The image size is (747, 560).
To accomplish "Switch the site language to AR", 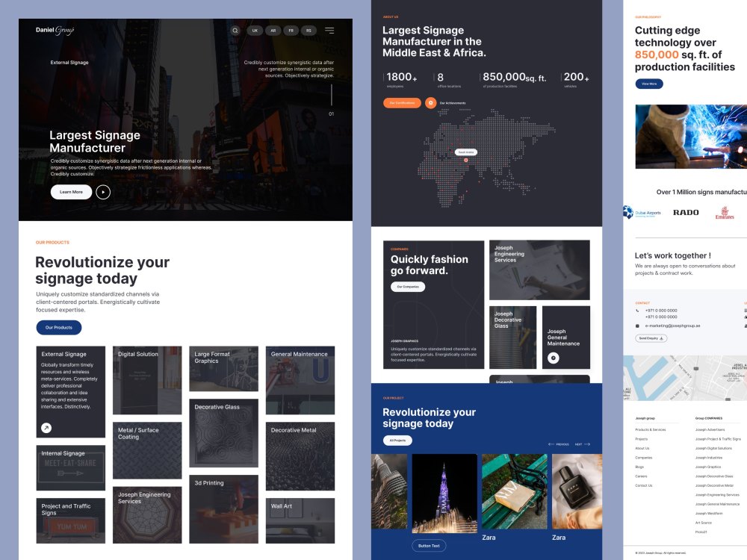I will 271,31.
